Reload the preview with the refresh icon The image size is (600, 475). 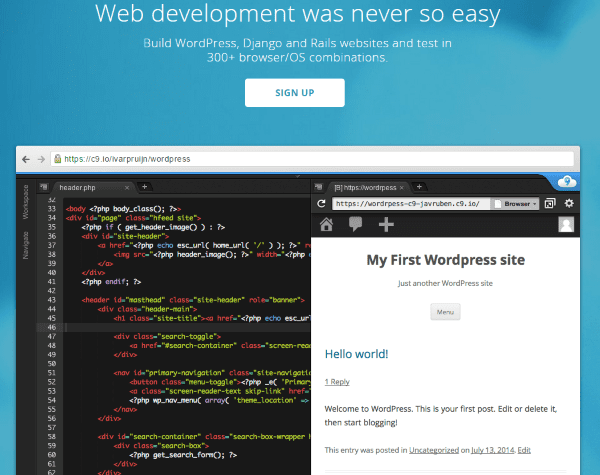click(x=321, y=204)
